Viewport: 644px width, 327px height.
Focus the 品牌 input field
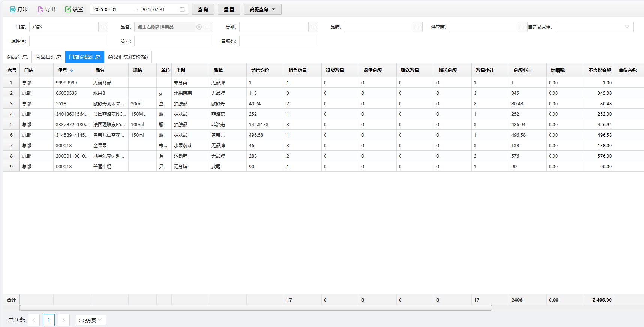pyautogui.click(x=379, y=27)
